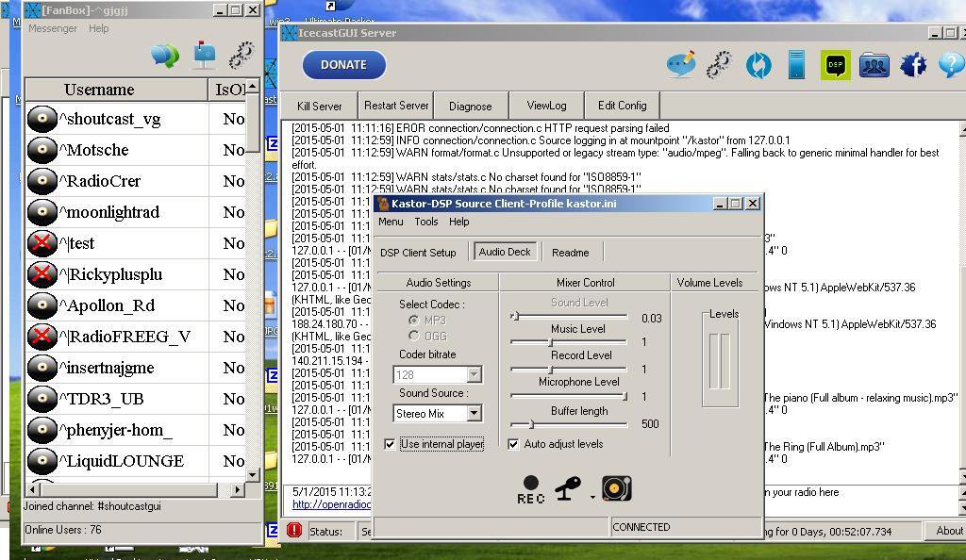Image resolution: width=966 pixels, height=560 pixels.
Task: Open the Coder bitrate dropdown showing 128
Action: pyautogui.click(x=475, y=374)
